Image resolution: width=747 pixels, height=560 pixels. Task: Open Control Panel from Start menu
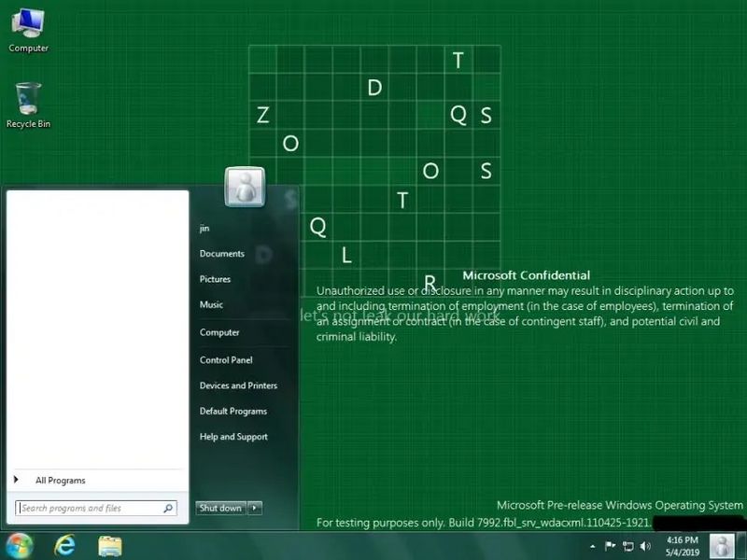(226, 360)
